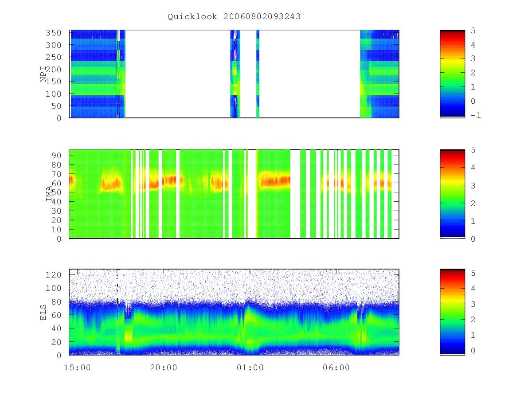Click the 5 label on IMA colorbar

click(473, 150)
